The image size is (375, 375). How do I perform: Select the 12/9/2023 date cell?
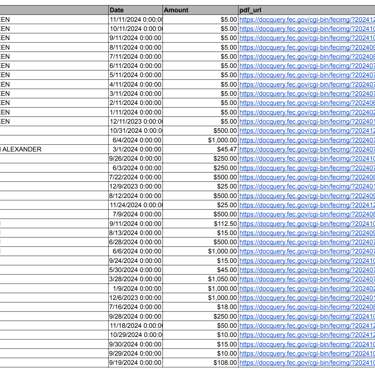point(136,186)
